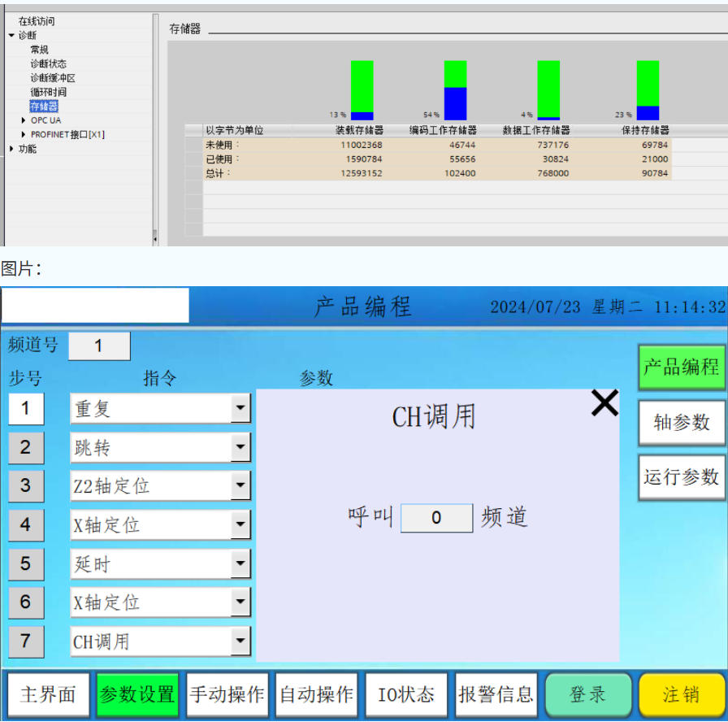Screen dimensions: 728x722
Task: Select the 存储器 tree item
Action: (x=44, y=107)
